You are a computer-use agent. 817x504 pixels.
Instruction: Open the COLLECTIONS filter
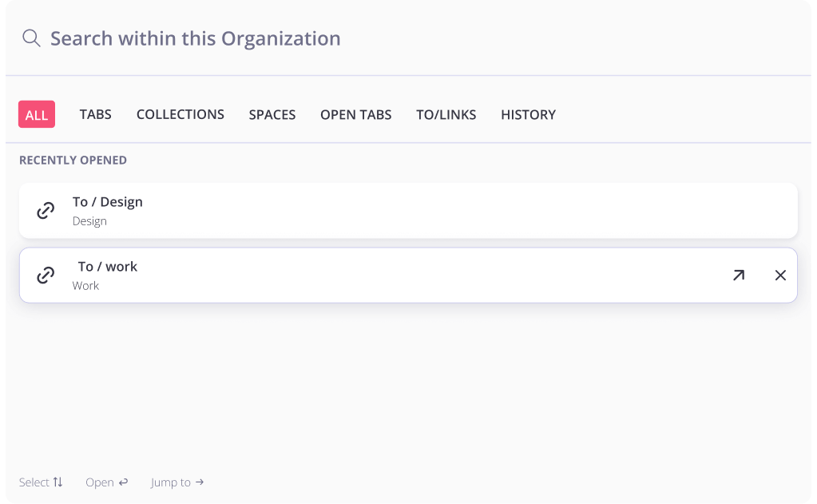coord(180,114)
